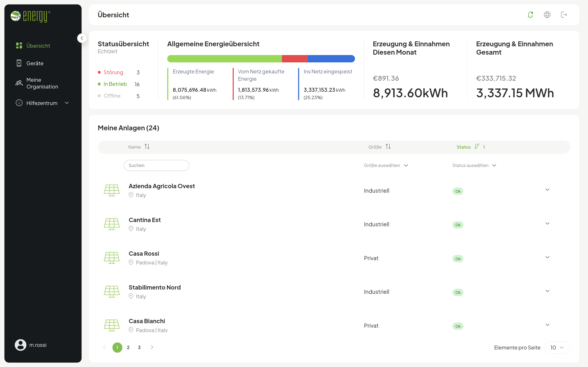The height and width of the screenshot is (367, 588).
Task: Click the Azienda Agricola Ovest solar panel icon
Action: tap(112, 190)
